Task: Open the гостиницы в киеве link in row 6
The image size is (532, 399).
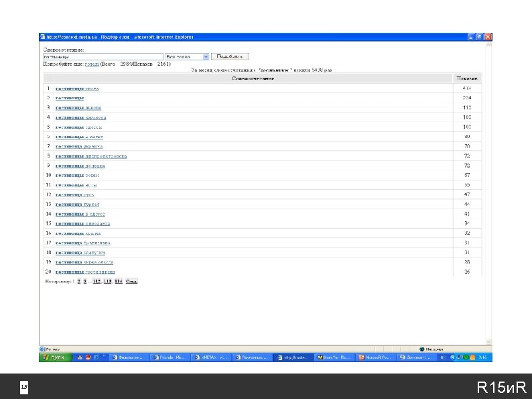Action: 79,137
